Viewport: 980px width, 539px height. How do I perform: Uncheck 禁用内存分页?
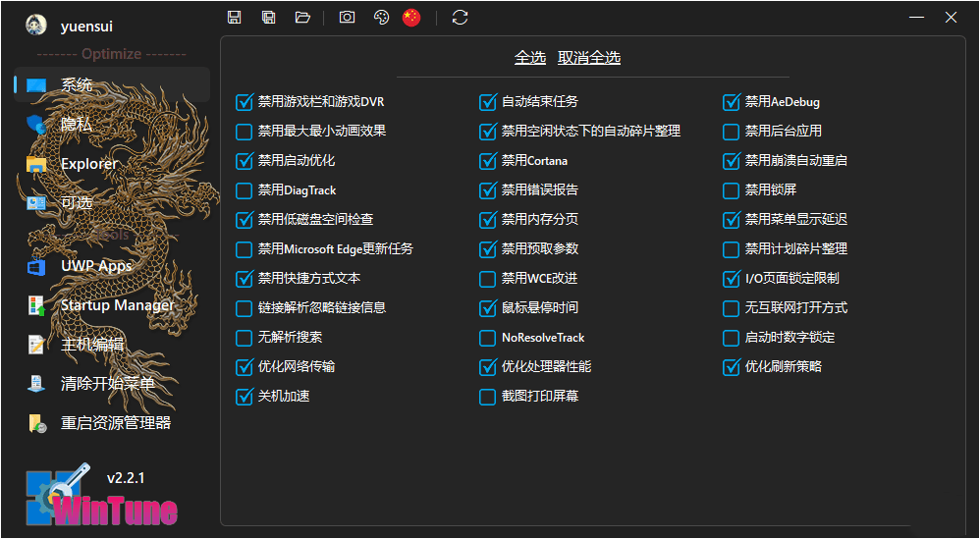pyautogui.click(x=487, y=220)
